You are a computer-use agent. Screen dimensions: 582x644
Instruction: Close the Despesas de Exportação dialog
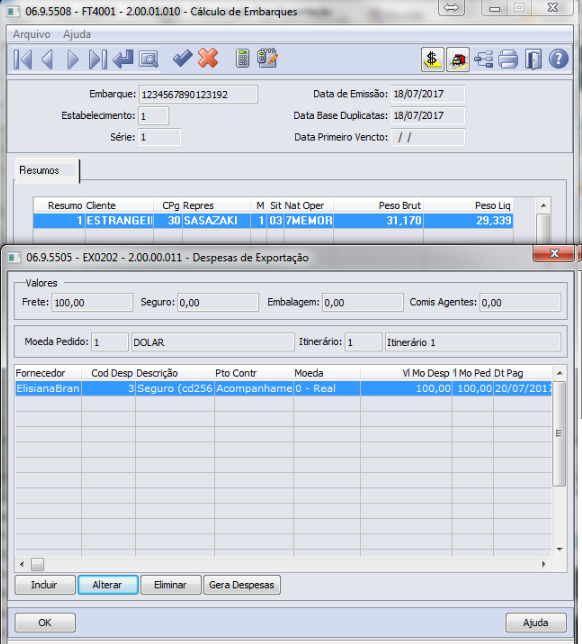click(554, 253)
